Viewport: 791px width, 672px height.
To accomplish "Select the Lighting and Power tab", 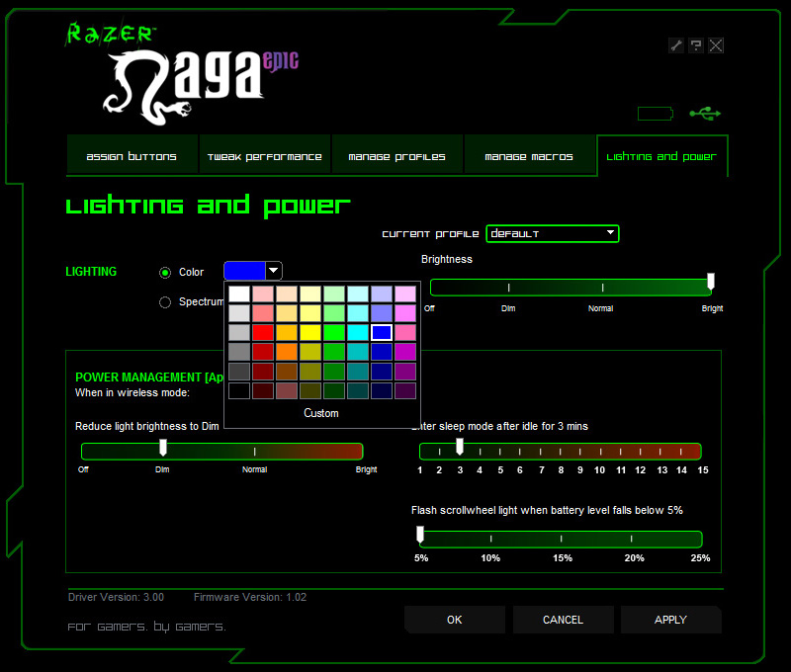I will [661, 156].
